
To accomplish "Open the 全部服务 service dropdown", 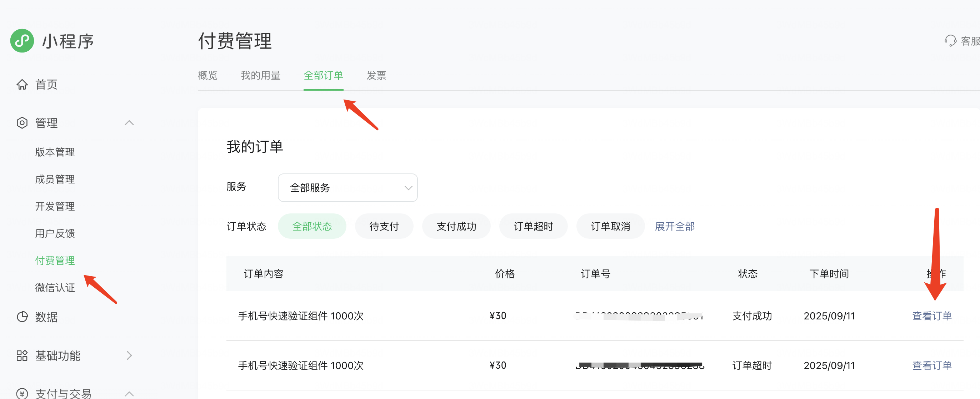I will pos(347,187).
